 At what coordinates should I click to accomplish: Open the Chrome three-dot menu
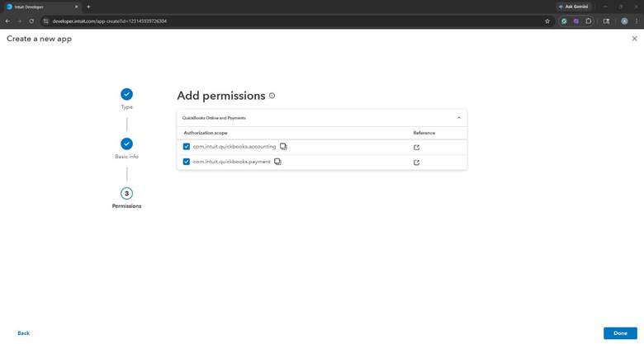(x=637, y=21)
